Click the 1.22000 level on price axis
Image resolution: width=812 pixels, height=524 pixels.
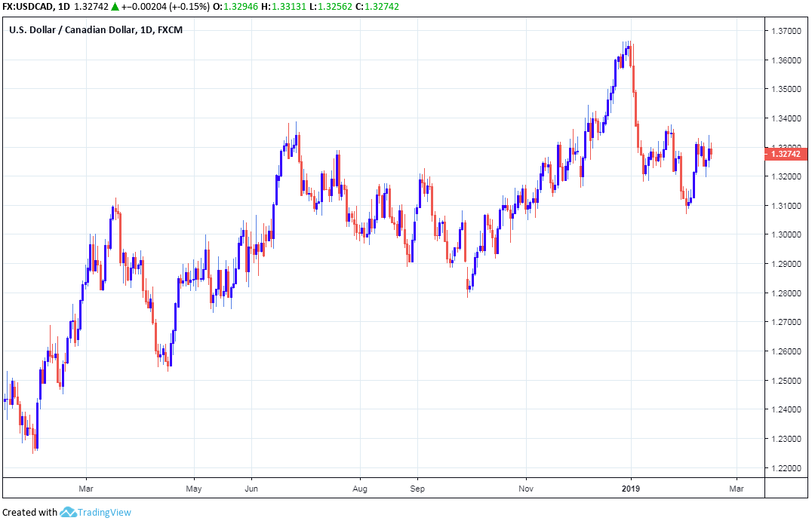click(786, 468)
